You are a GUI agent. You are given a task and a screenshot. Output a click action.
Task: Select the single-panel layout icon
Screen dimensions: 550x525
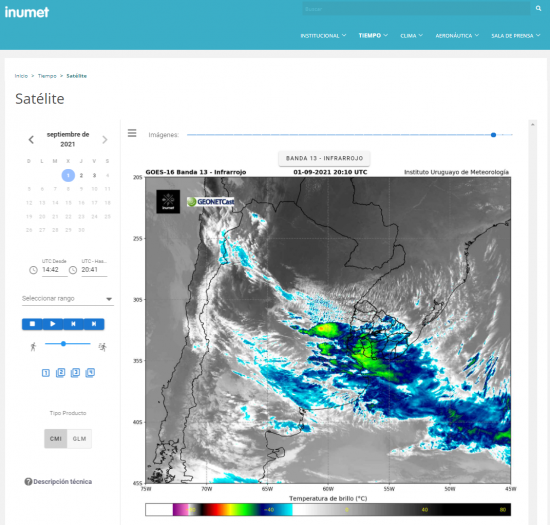click(46, 373)
